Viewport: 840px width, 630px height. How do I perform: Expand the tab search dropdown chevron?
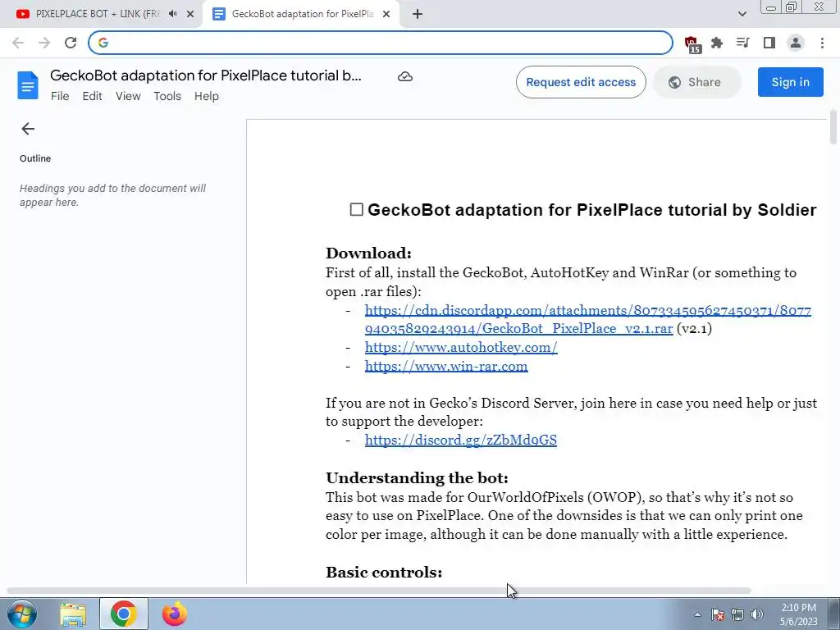click(742, 14)
